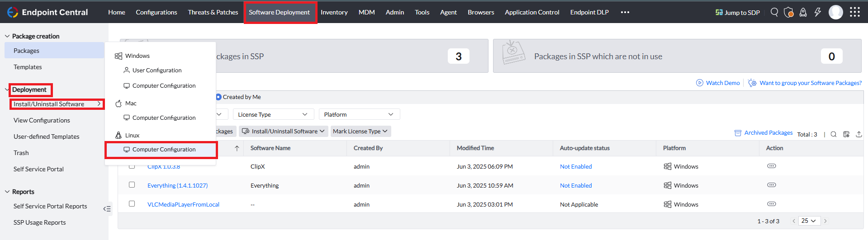Open the security shield notification icon
This screenshot has width=868, height=240.
pyautogui.click(x=788, y=12)
